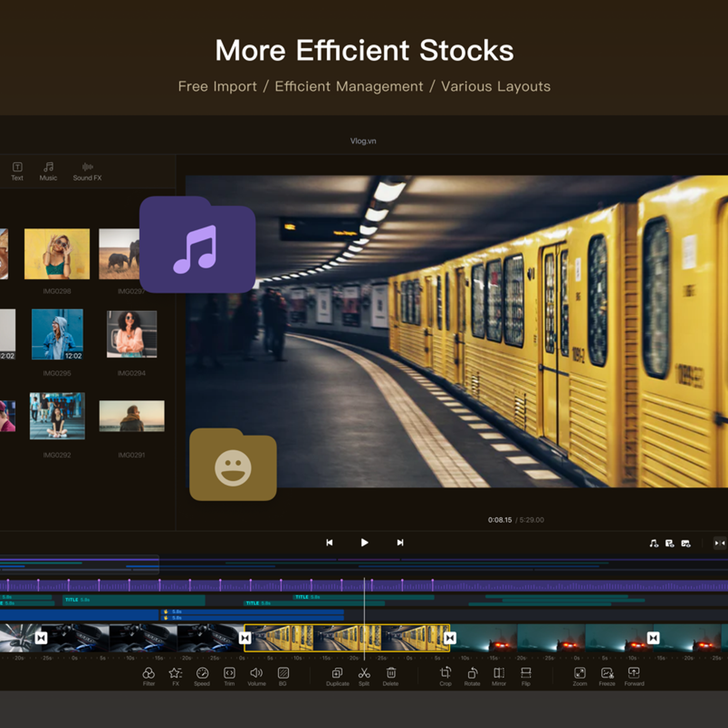Image resolution: width=728 pixels, height=728 pixels.
Task: Rotate the selected clip
Action: tap(472, 676)
